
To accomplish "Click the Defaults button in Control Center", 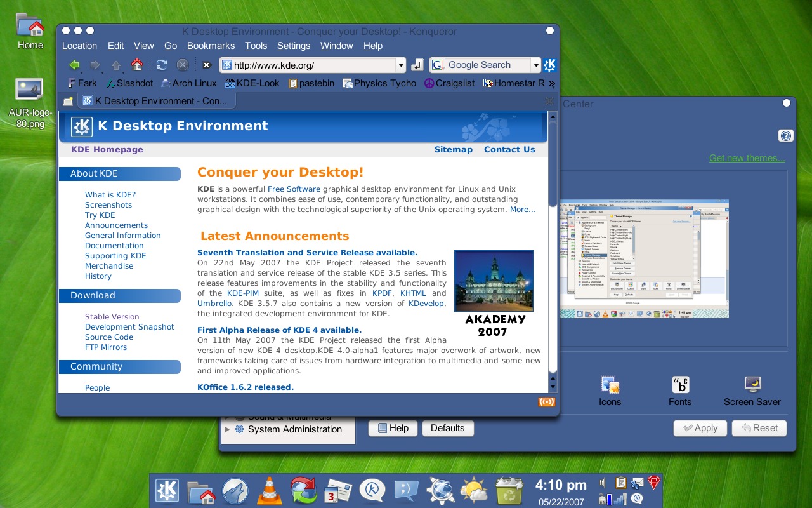I will [448, 428].
